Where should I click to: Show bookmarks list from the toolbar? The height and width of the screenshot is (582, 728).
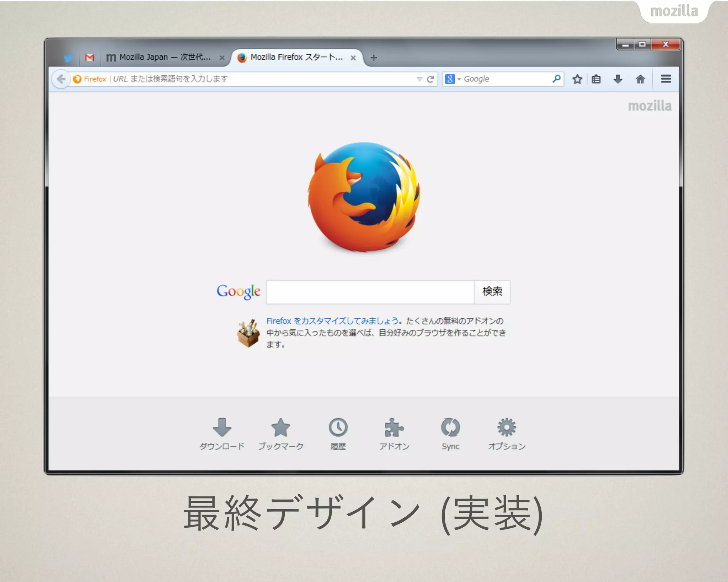pos(596,79)
